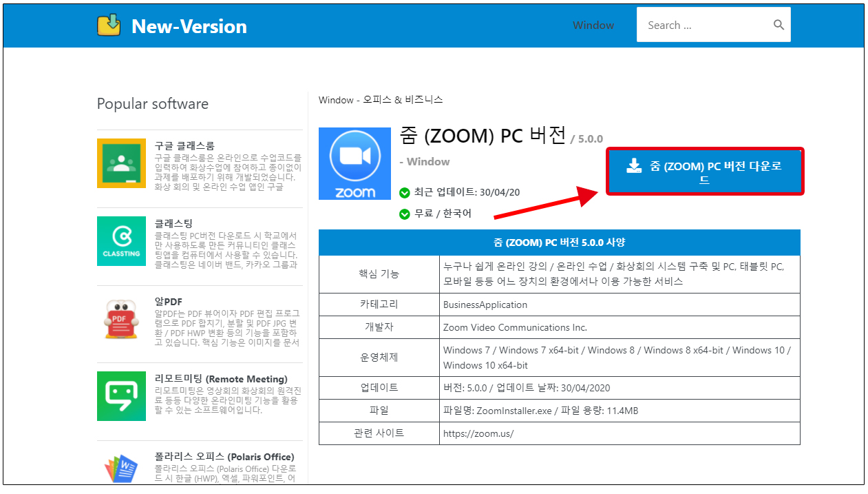
Task: Open the 구글 클래스룸 title link
Action: click(x=184, y=145)
